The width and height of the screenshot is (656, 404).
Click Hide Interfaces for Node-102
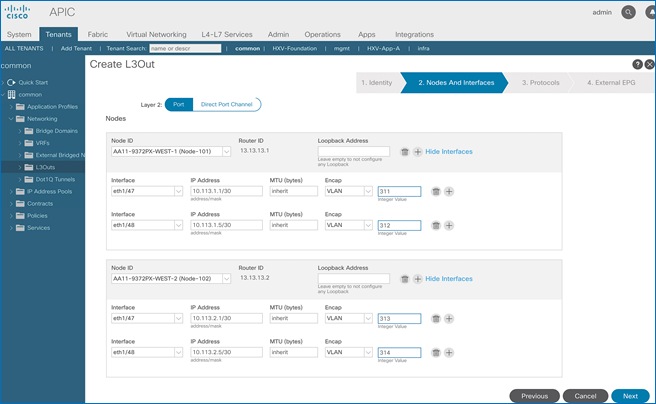(449, 279)
